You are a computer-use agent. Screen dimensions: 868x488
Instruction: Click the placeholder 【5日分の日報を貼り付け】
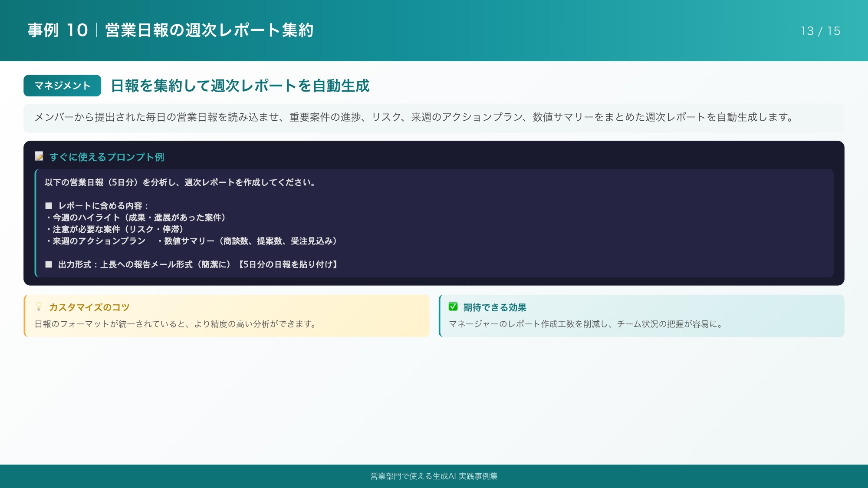point(288,264)
